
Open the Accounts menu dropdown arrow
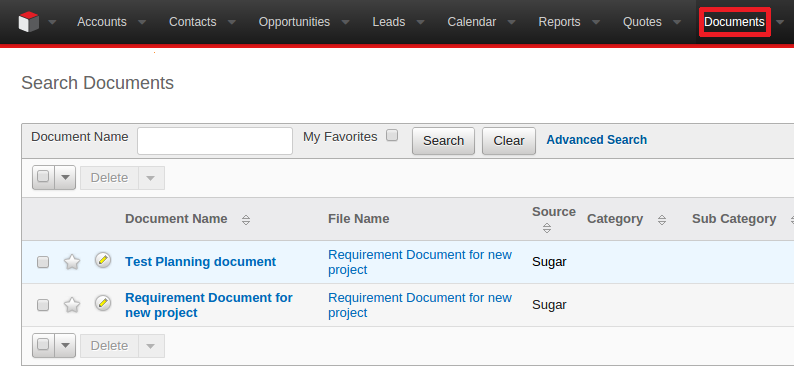142,22
